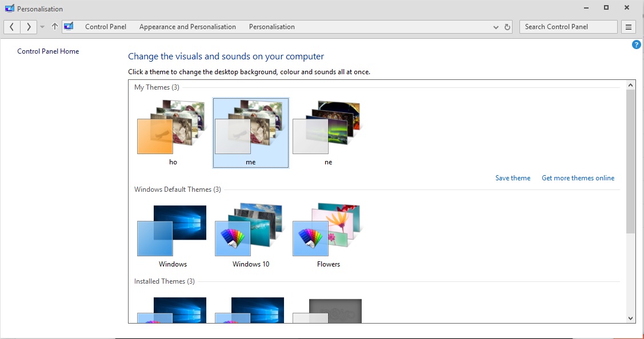The width and height of the screenshot is (644, 339).
Task: Go up one level using the up arrow
Action: coord(54,26)
